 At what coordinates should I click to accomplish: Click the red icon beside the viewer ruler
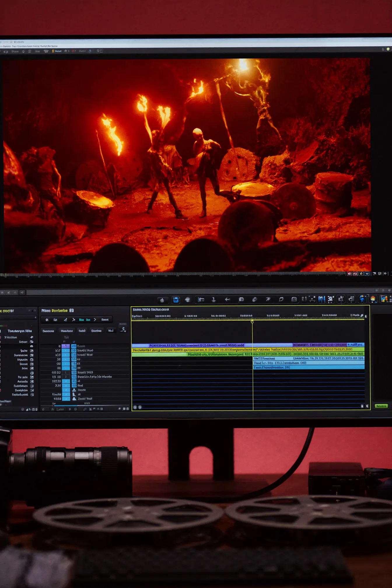tap(349, 274)
